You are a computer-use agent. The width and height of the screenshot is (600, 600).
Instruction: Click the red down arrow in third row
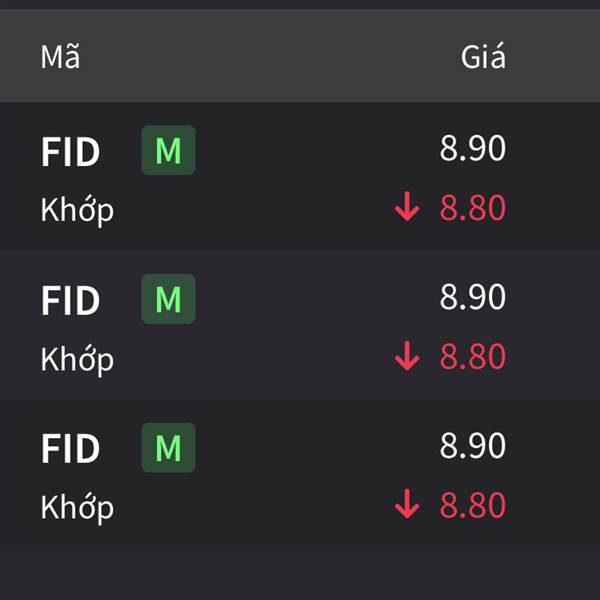coord(407,504)
